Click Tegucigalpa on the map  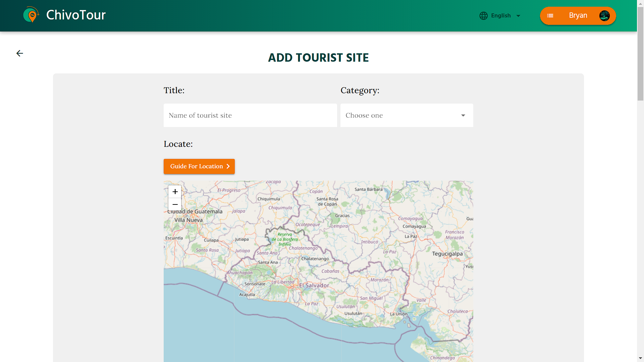(x=447, y=254)
